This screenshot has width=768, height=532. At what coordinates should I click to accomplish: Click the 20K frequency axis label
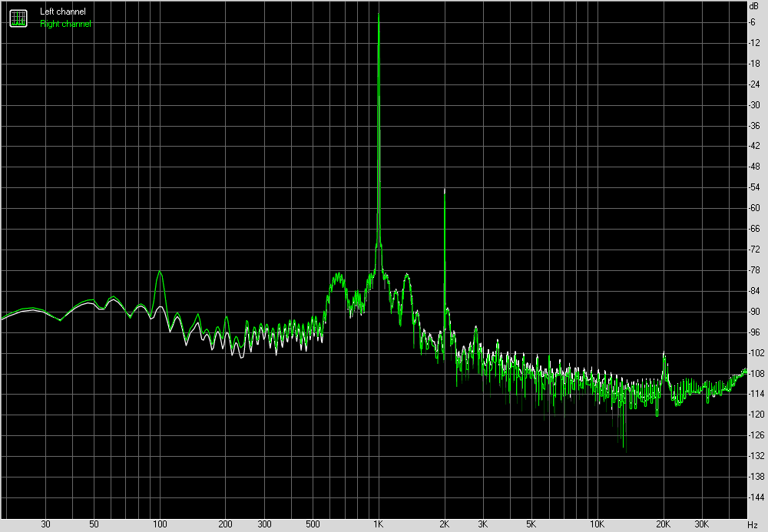(x=664, y=524)
